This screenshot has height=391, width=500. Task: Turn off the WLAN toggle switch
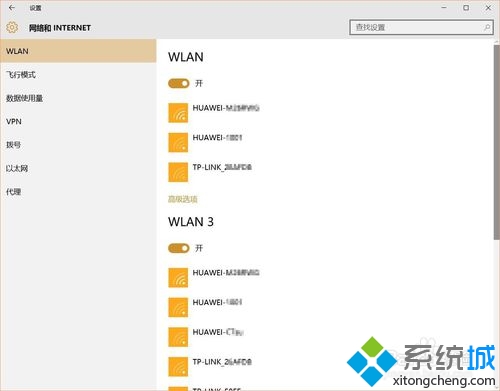[179, 83]
